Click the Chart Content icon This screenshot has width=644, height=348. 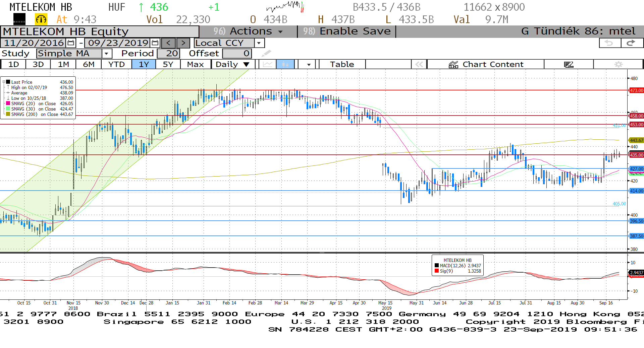tap(453, 64)
